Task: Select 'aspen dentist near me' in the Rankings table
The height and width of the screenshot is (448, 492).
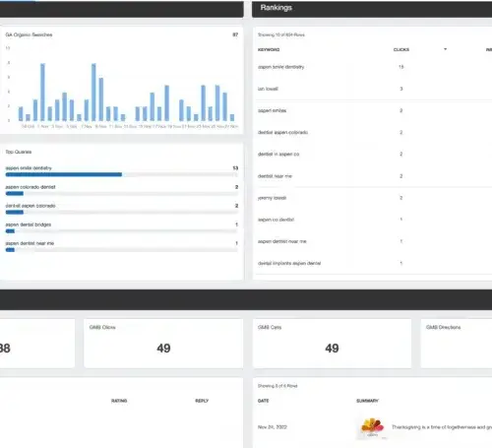Action: 282,241
